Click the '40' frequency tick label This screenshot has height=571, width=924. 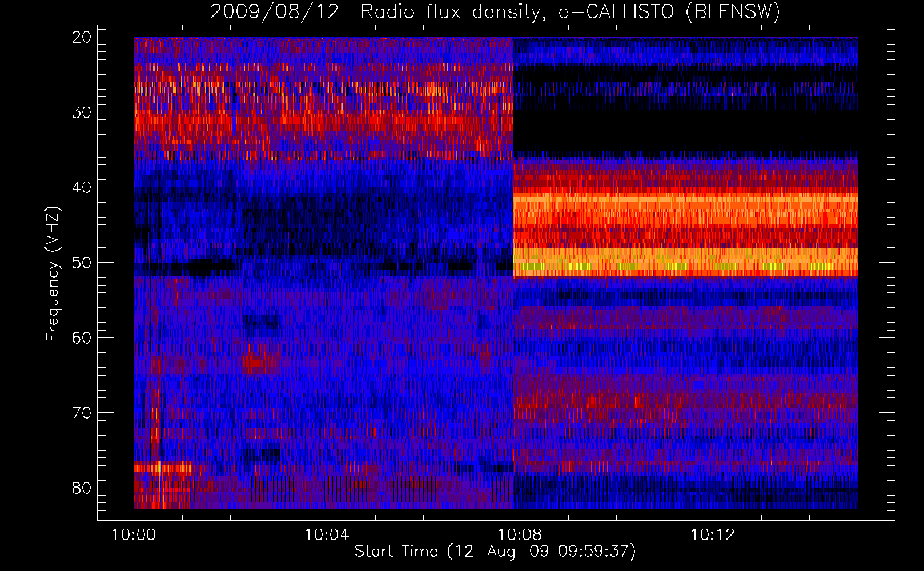point(82,187)
